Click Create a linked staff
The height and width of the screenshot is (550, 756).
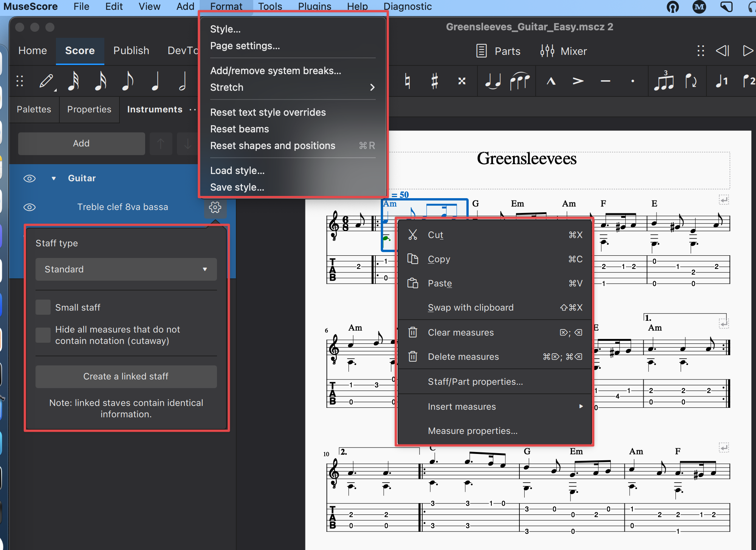point(126,376)
